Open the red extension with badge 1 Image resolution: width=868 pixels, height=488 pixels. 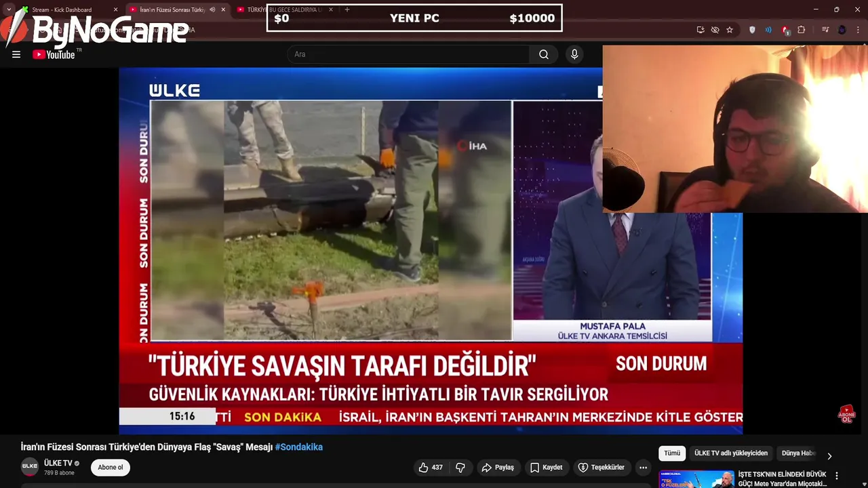[x=785, y=30]
